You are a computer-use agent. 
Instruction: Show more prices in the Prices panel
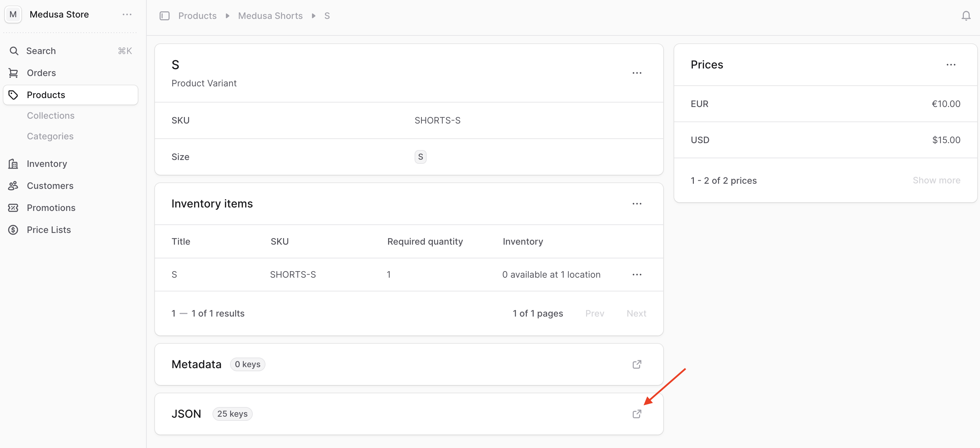tap(936, 180)
